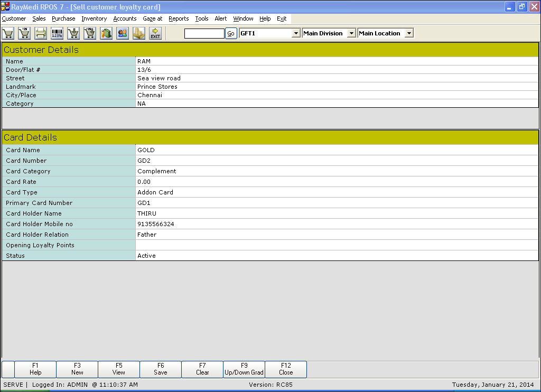This screenshot has height=392, width=541.
Task: Click the Landmark value Prince Stores
Action: point(157,87)
